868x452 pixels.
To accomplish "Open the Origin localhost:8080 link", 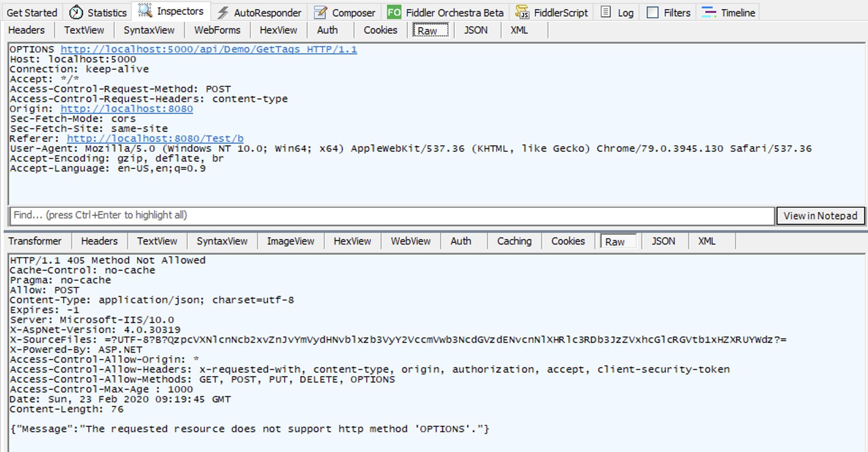I will point(127,109).
